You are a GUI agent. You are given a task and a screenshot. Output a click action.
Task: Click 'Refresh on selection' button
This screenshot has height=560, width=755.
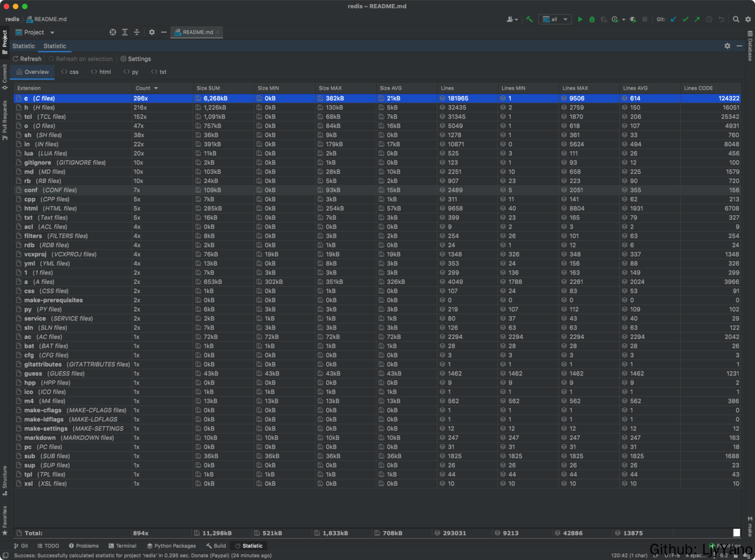[x=81, y=59]
